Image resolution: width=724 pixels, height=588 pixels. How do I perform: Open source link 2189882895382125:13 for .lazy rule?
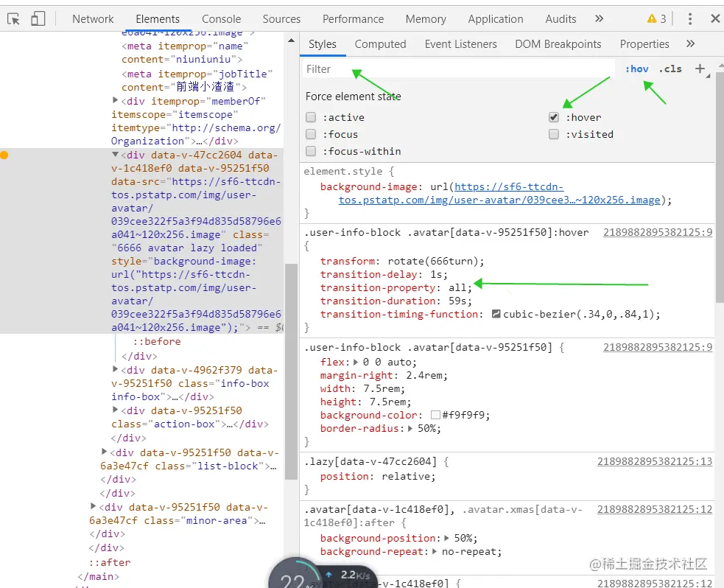click(x=655, y=461)
